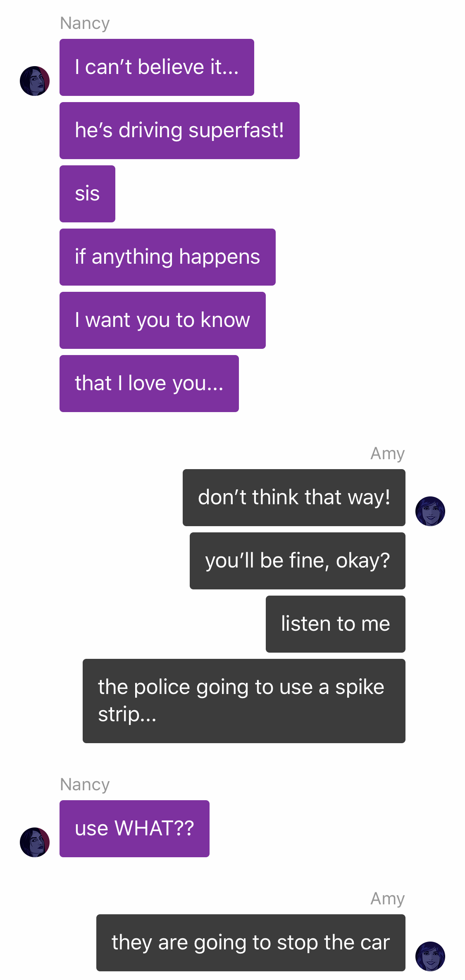Viewport: 465px width, 980px height.
Task: Tap the 'use WHAT??' message bubble
Action: coord(134,829)
